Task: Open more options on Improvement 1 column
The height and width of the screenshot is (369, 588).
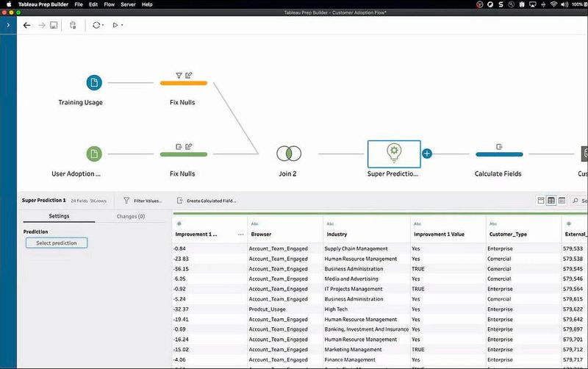Action: click(x=241, y=234)
